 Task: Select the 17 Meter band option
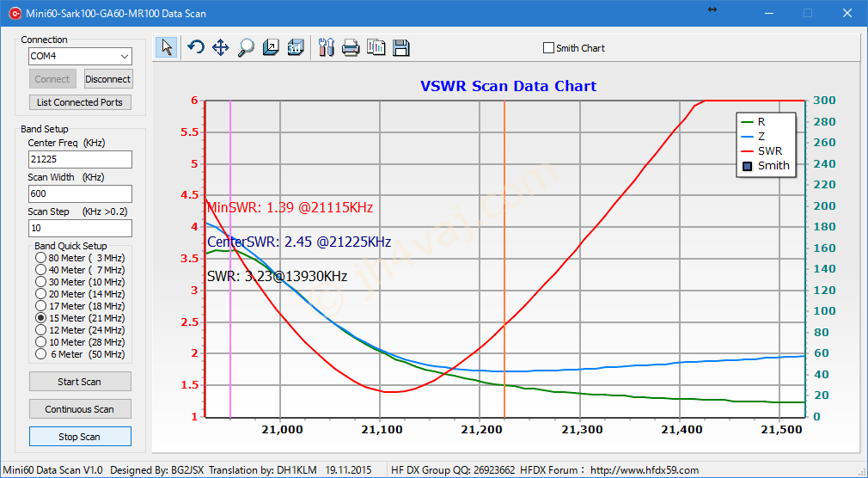(x=80, y=306)
